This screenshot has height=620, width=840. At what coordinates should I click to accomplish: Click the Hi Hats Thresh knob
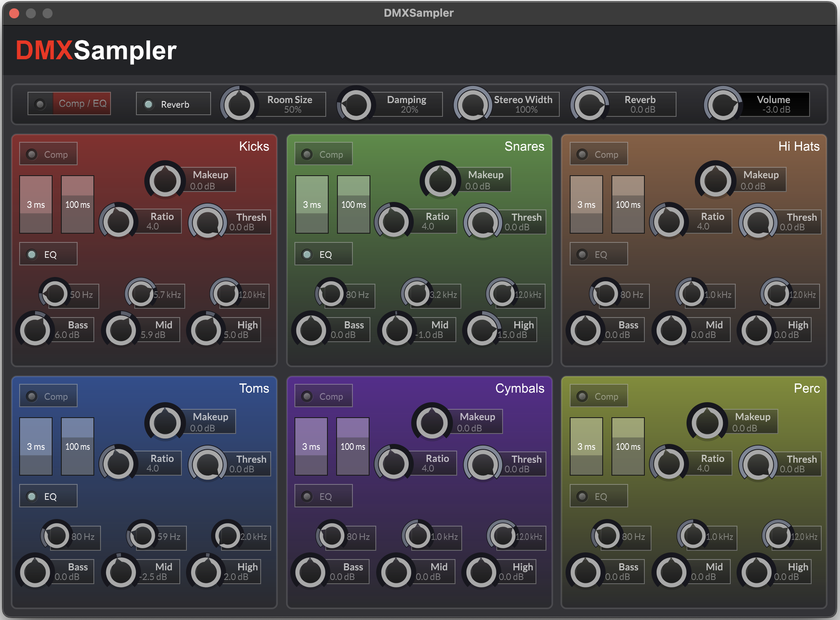758,222
